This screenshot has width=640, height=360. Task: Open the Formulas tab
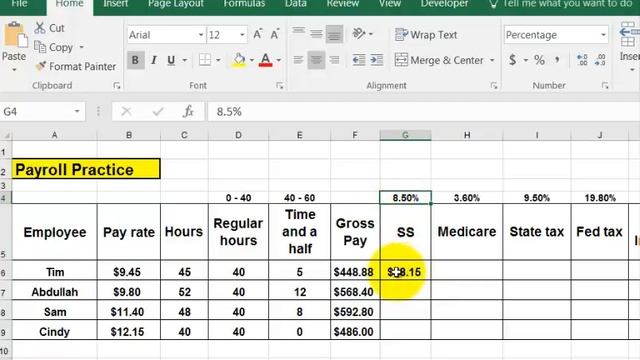click(x=244, y=4)
